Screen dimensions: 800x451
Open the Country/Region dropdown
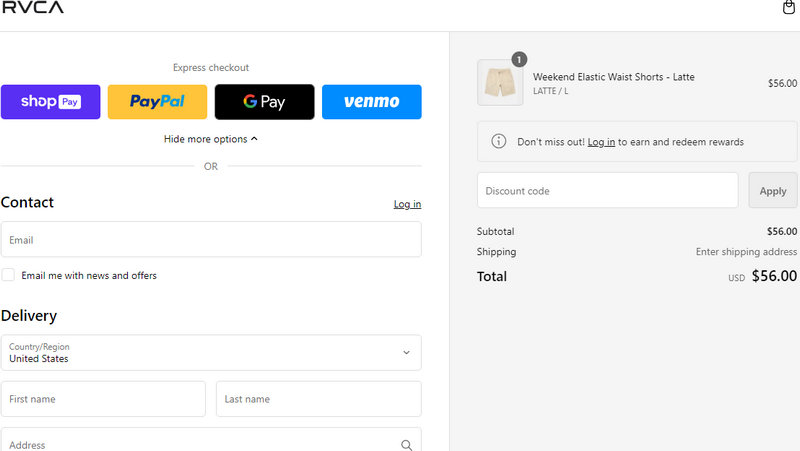(x=210, y=352)
